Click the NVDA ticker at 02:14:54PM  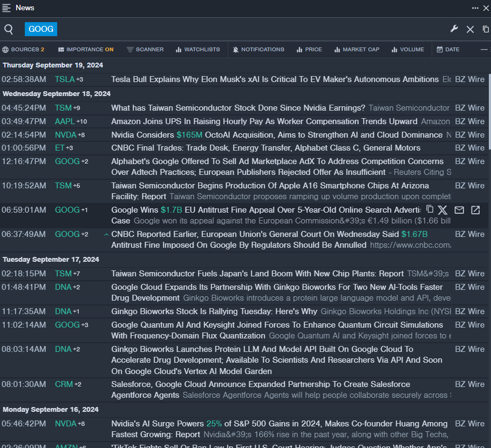66,135
